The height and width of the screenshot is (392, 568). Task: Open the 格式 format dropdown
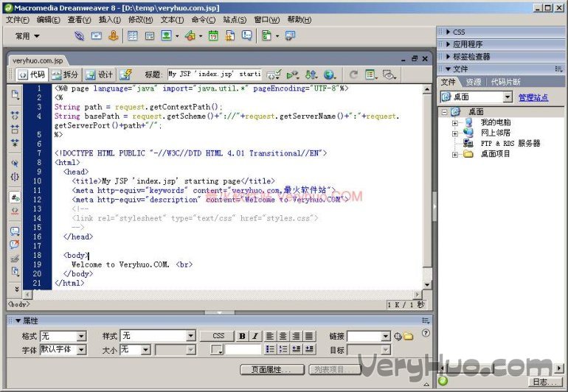pyautogui.click(x=81, y=336)
